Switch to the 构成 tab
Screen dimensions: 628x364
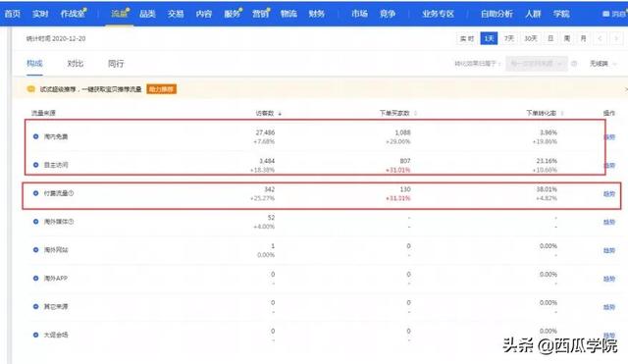tap(34, 63)
